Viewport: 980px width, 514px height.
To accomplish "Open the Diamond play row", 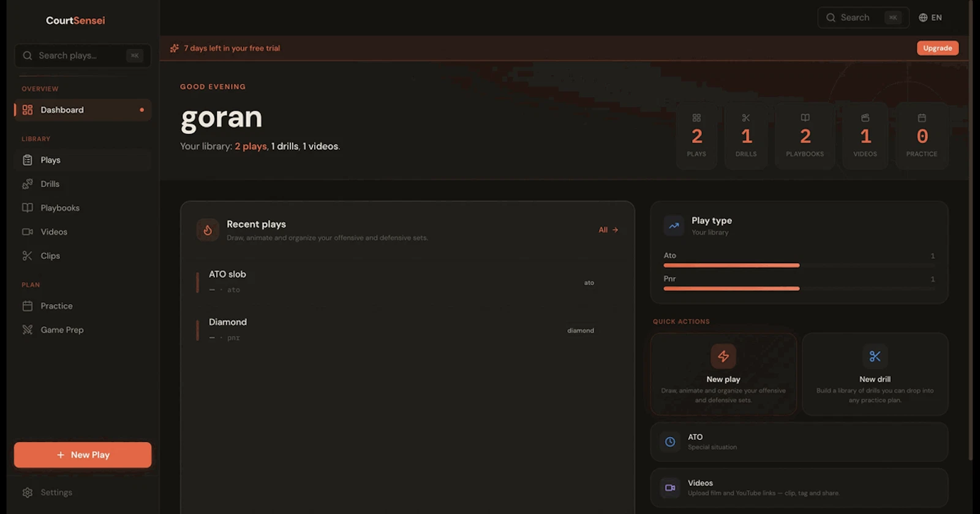I will pyautogui.click(x=407, y=330).
